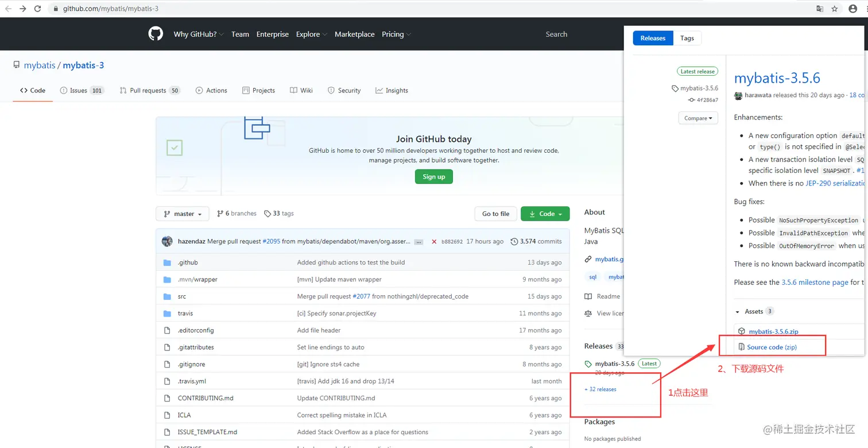868x448 pixels.
Task: Select the Releases tab in the overlay panel
Action: (x=653, y=38)
